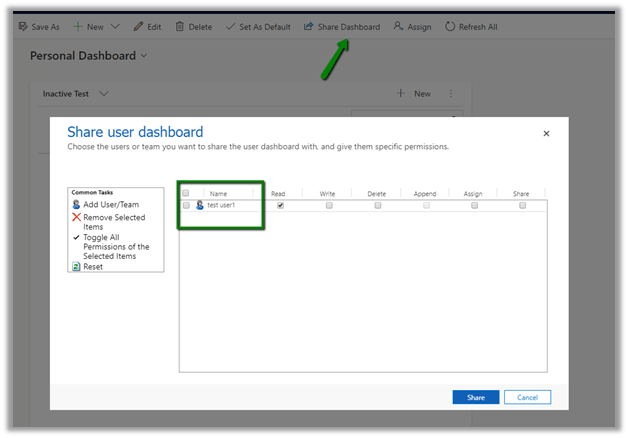The height and width of the screenshot is (438, 628).
Task: Click the Assign person icon
Action: tap(399, 27)
